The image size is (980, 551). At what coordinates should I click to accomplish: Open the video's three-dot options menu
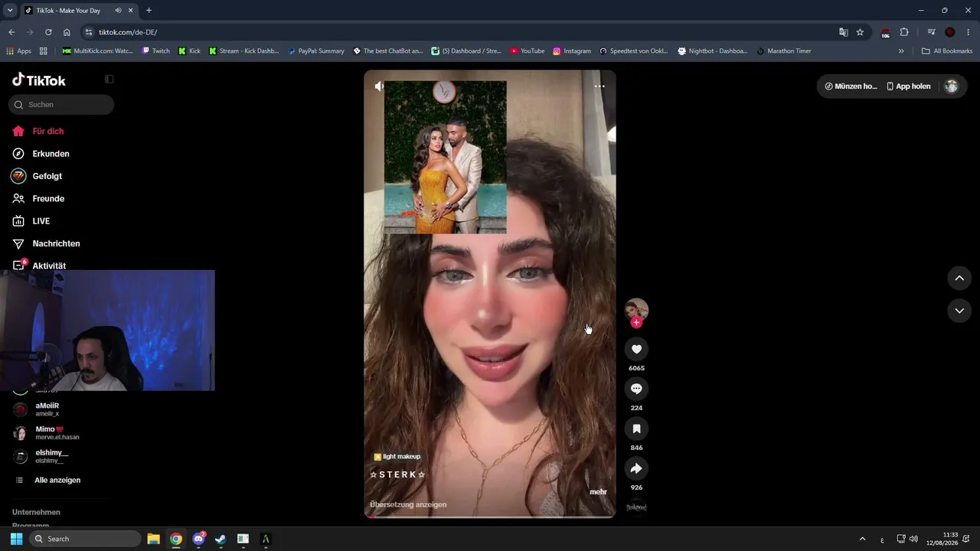(x=599, y=86)
